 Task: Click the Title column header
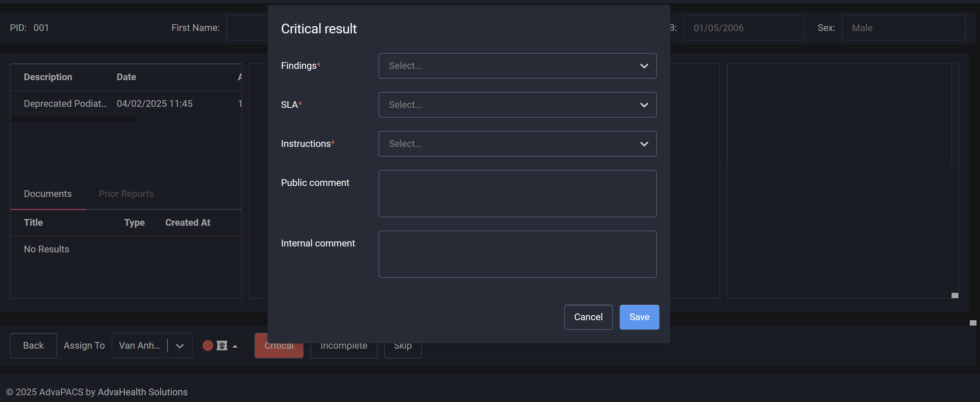click(x=33, y=223)
